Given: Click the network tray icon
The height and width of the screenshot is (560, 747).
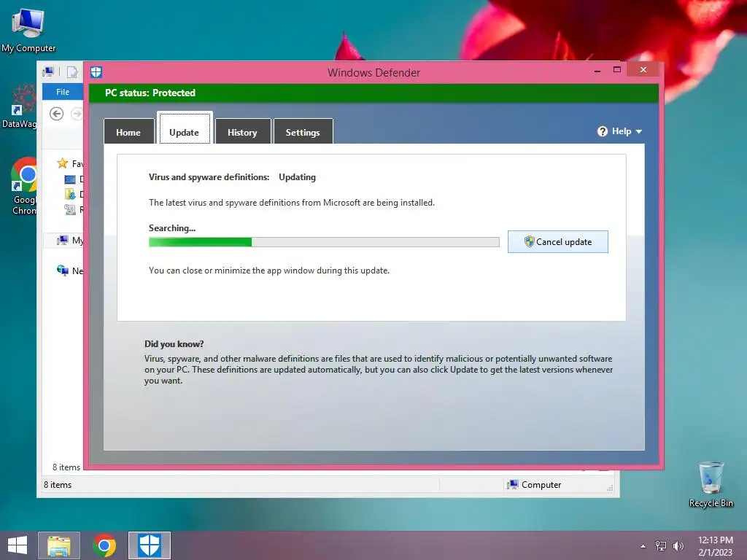Looking at the screenshot, I should (x=661, y=546).
